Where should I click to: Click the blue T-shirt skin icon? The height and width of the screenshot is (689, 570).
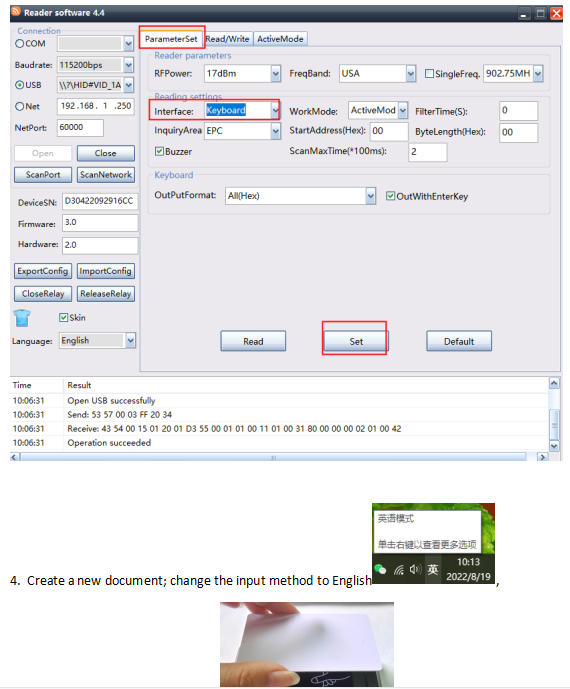coord(22,318)
